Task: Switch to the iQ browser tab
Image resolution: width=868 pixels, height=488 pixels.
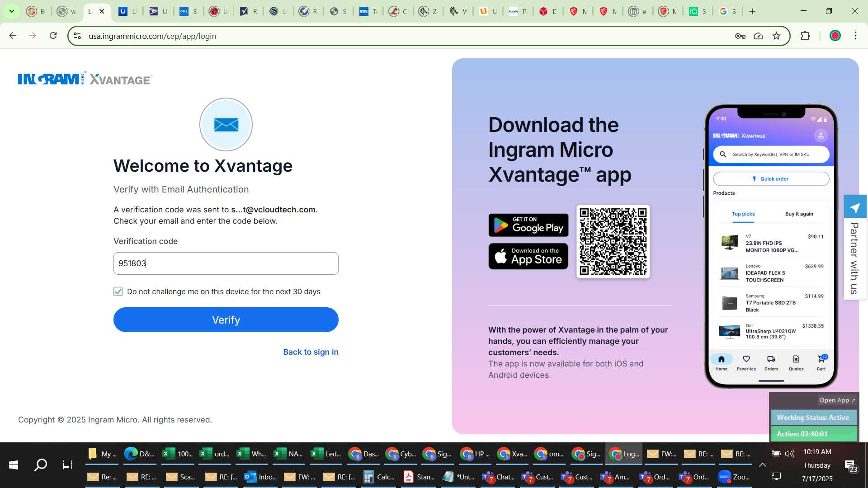Action: [697, 11]
